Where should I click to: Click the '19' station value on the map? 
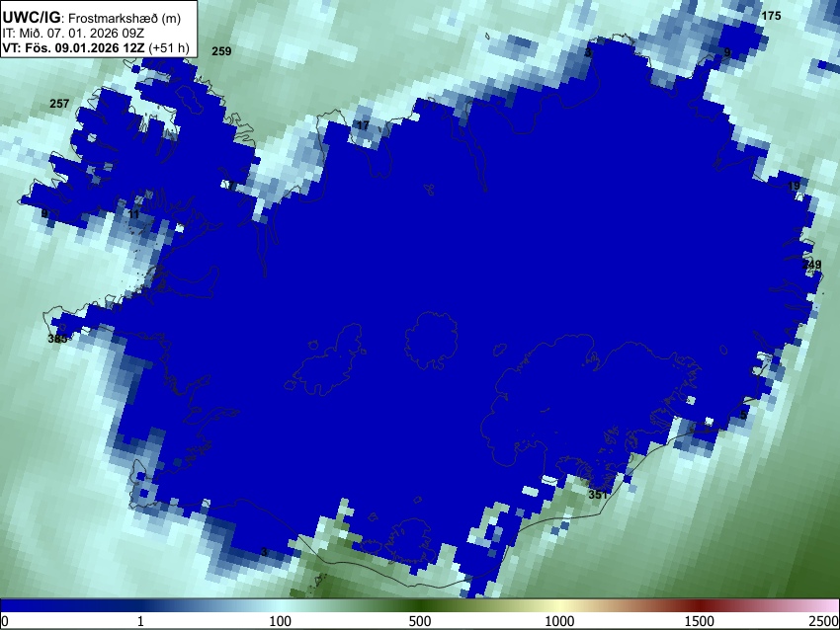pyautogui.click(x=794, y=186)
